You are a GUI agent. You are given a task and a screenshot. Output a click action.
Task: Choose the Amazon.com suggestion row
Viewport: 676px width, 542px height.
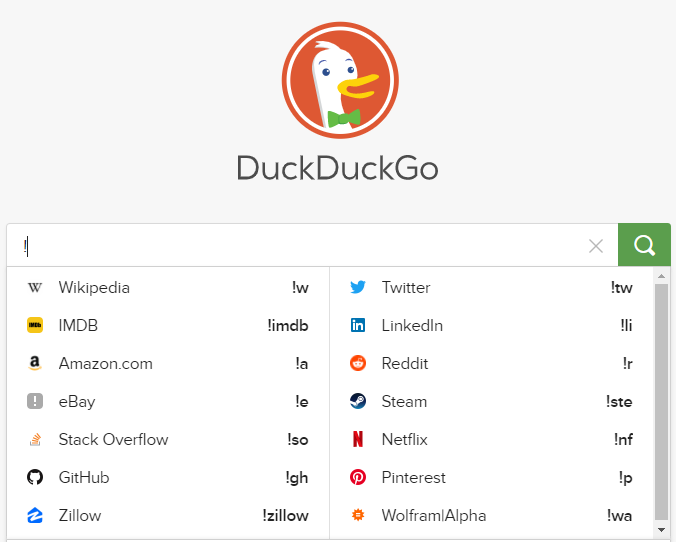click(x=168, y=363)
